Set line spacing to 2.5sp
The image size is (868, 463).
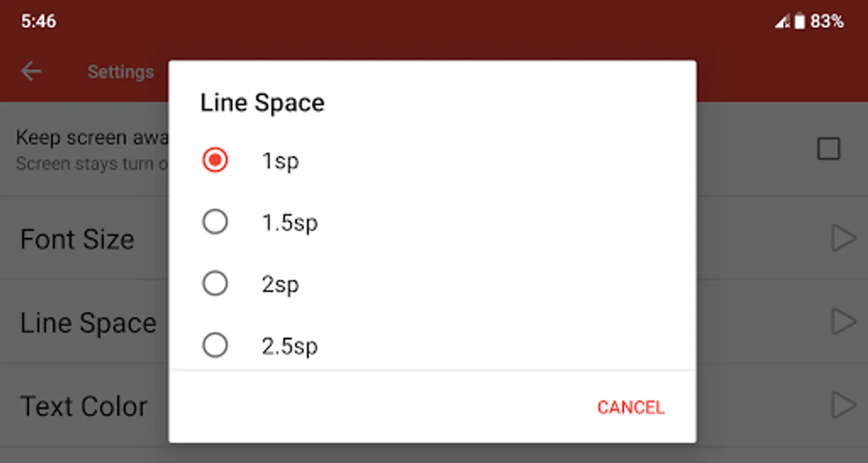pos(215,345)
